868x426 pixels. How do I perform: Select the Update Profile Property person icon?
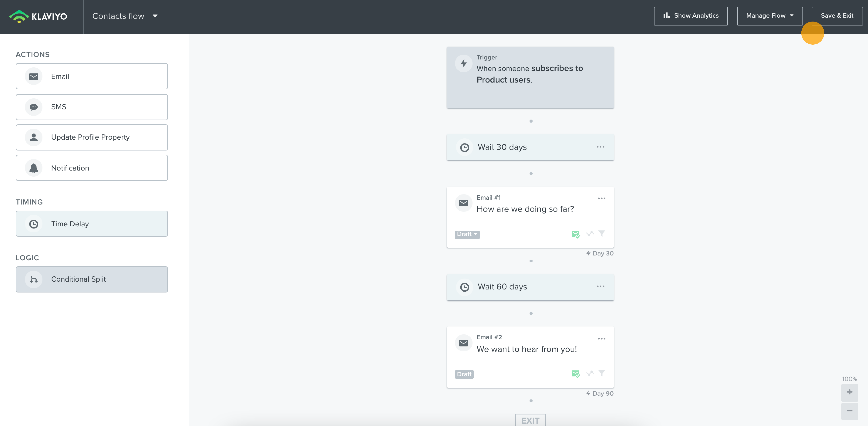34,137
